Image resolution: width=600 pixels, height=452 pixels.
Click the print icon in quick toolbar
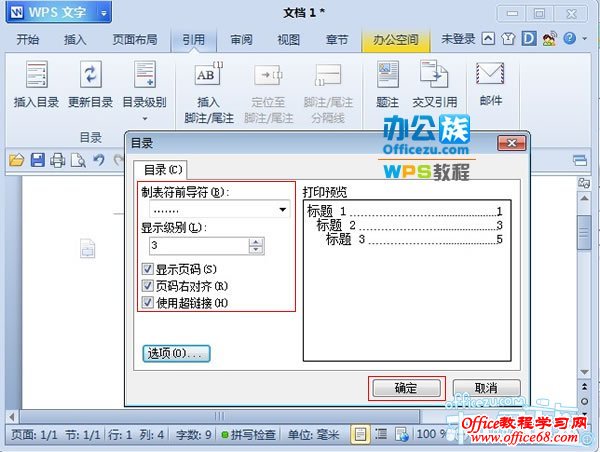(57, 160)
